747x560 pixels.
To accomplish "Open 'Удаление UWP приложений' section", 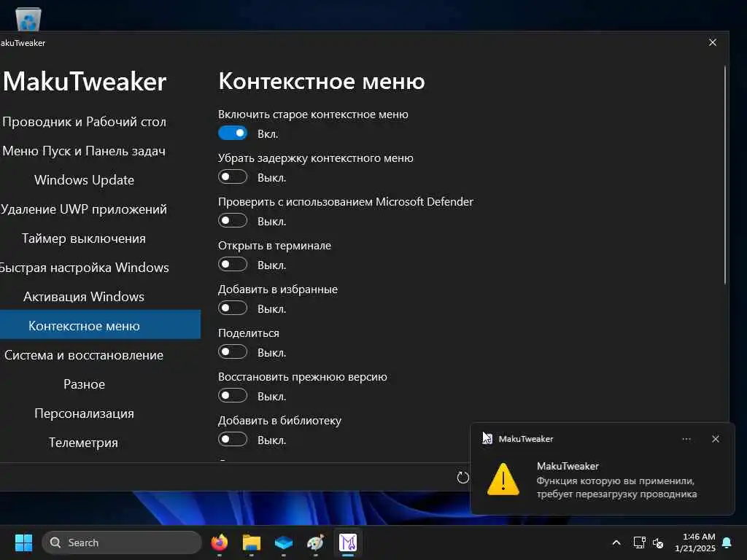I will click(84, 209).
